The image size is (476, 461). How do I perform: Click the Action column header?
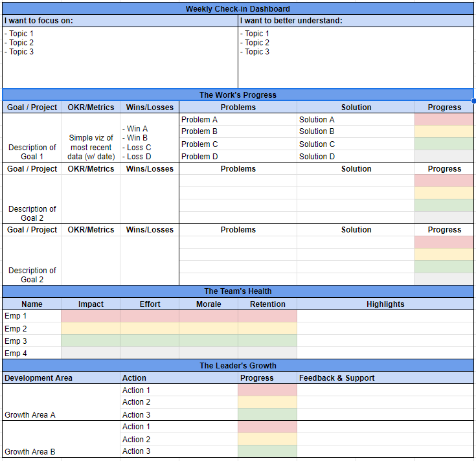[179, 378]
